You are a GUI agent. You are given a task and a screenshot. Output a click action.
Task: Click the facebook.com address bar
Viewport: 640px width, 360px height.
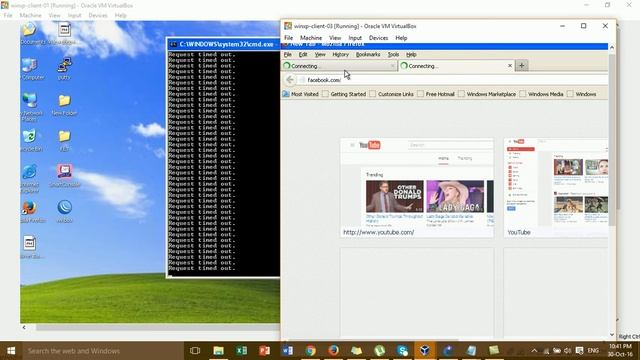(453, 80)
